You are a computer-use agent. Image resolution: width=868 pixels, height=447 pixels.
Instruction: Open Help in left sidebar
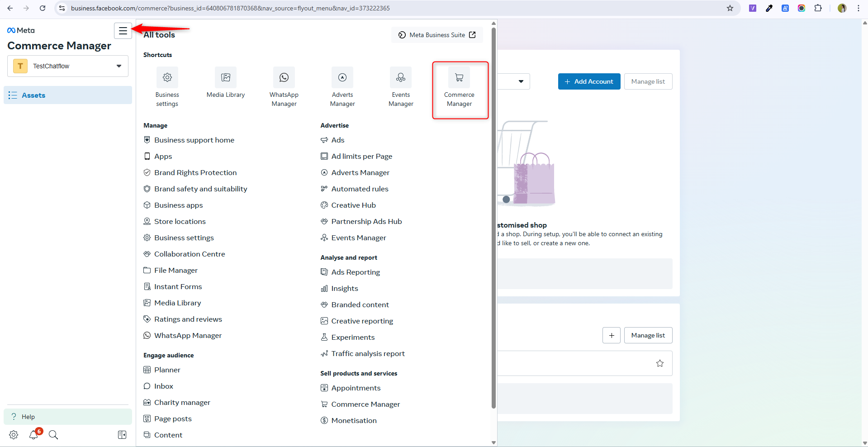68,417
